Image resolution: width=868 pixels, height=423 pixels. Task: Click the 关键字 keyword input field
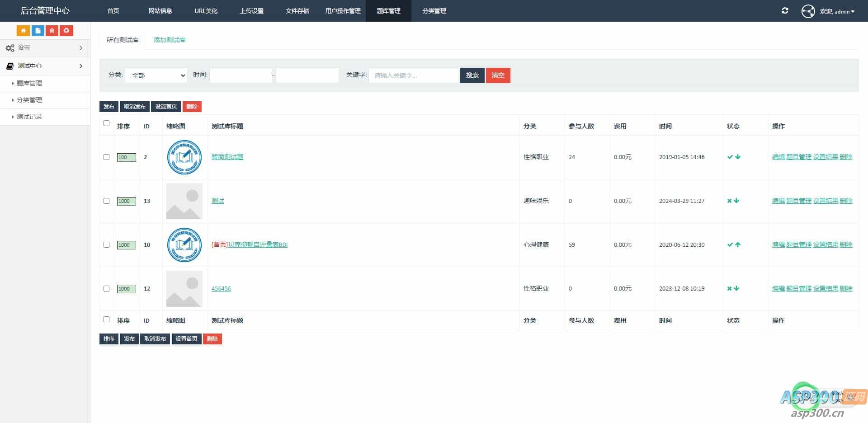pyautogui.click(x=413, y=75)
